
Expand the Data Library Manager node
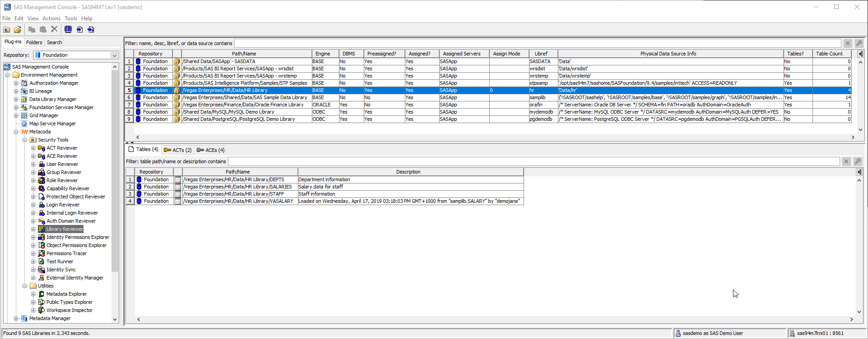pyautogui.click(x=16, y=99)
